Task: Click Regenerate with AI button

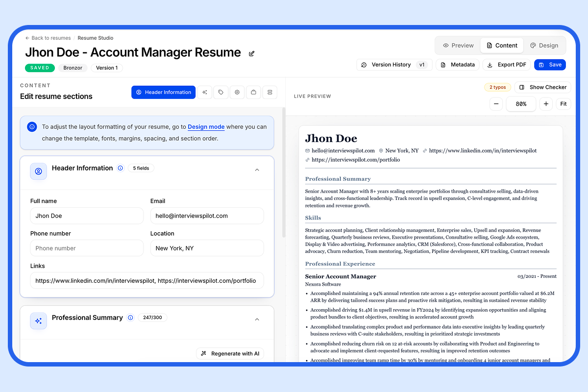Action: click(x=230, y=354)
